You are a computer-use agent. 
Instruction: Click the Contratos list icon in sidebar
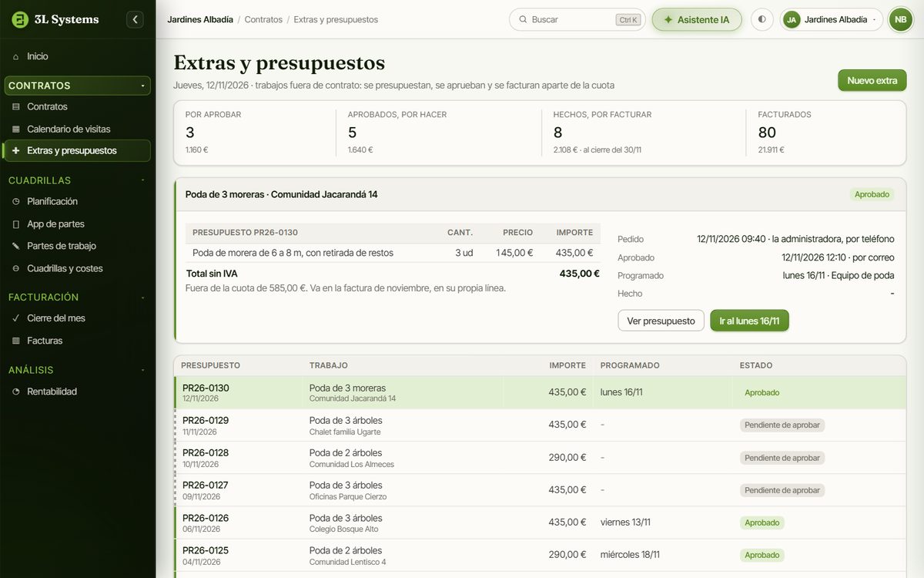[x=16, y=106]
